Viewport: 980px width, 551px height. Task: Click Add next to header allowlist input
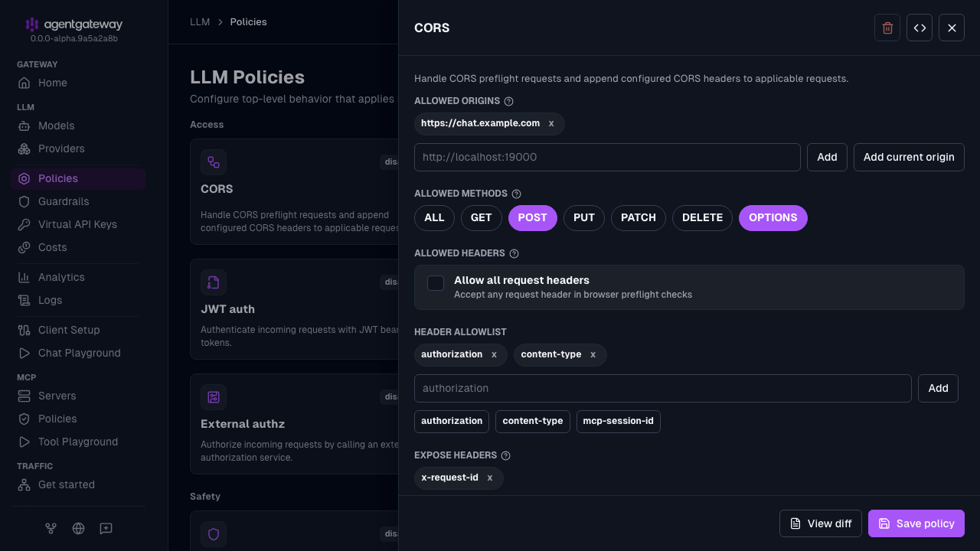pos(938,388)
